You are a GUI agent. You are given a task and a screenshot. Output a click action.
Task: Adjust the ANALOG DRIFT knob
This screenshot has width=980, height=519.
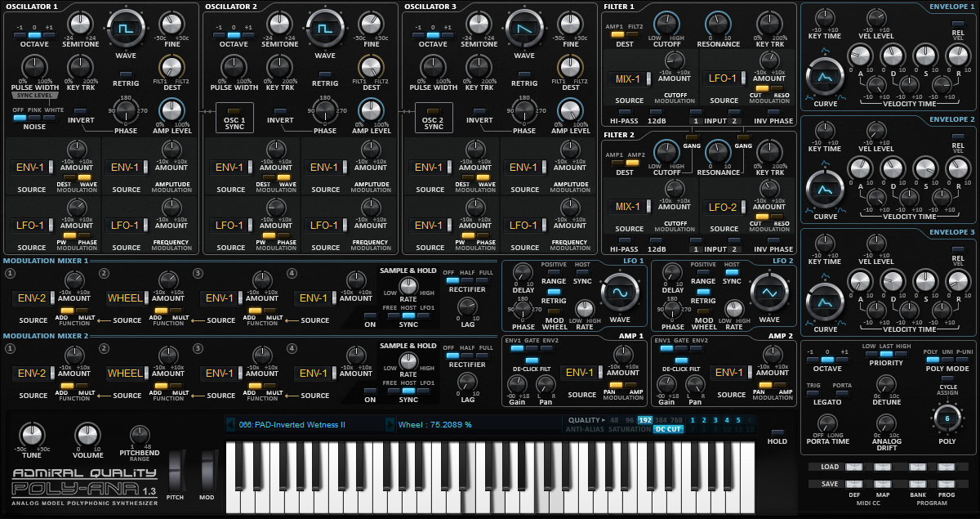886,423
